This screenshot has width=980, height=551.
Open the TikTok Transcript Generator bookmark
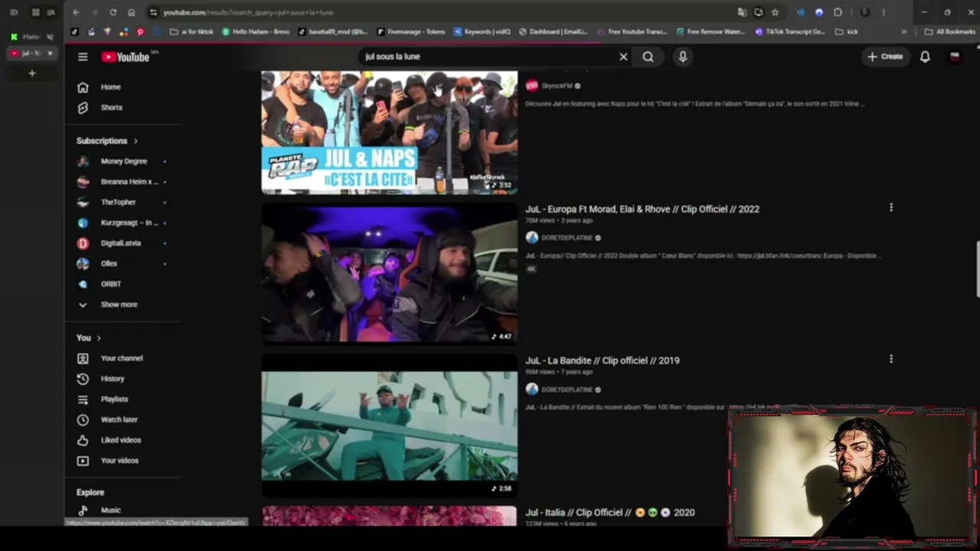[x=790, y=32]
